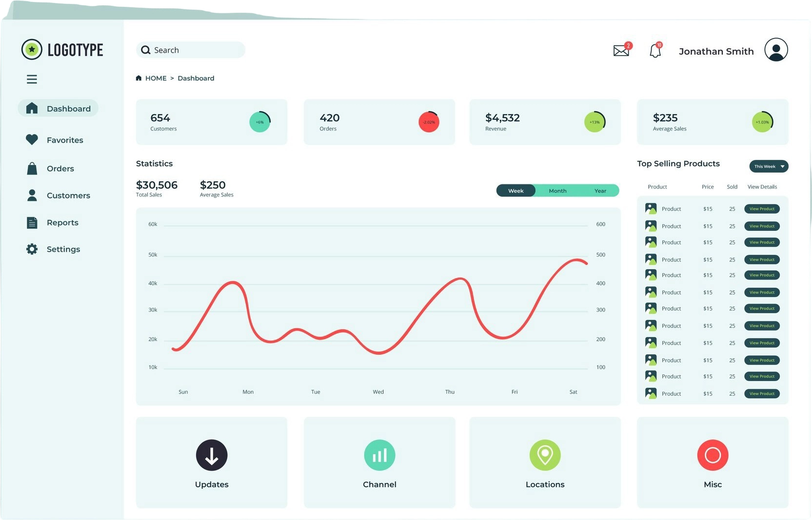Click the Dashboard breadcrumb link
The width and height of the screenshot is (812, 520).
click(196, 78)
